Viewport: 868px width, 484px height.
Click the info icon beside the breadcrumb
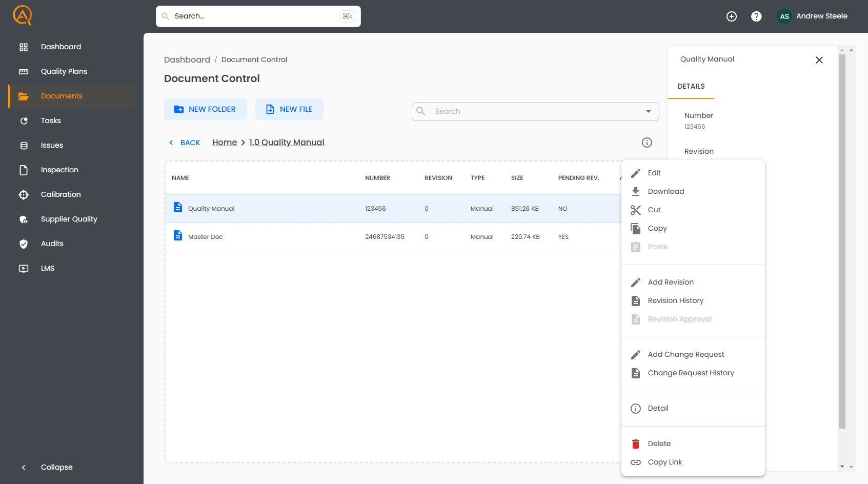click(x=647, y=143)
